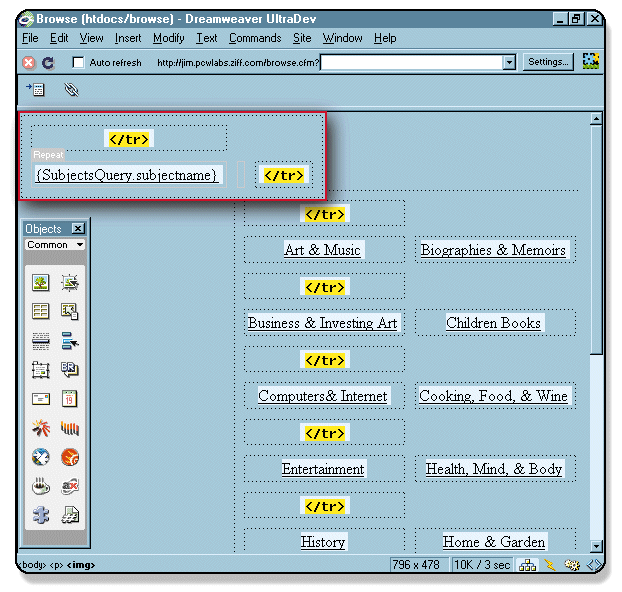Open the View menu

point(91,38)
